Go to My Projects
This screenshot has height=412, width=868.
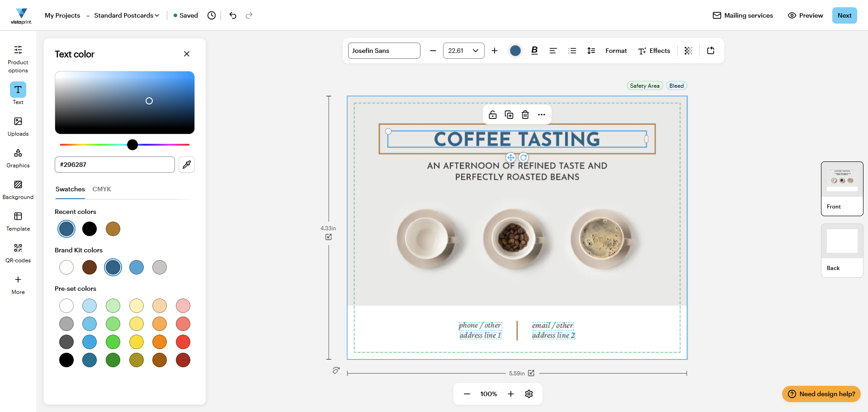point(62,15)
